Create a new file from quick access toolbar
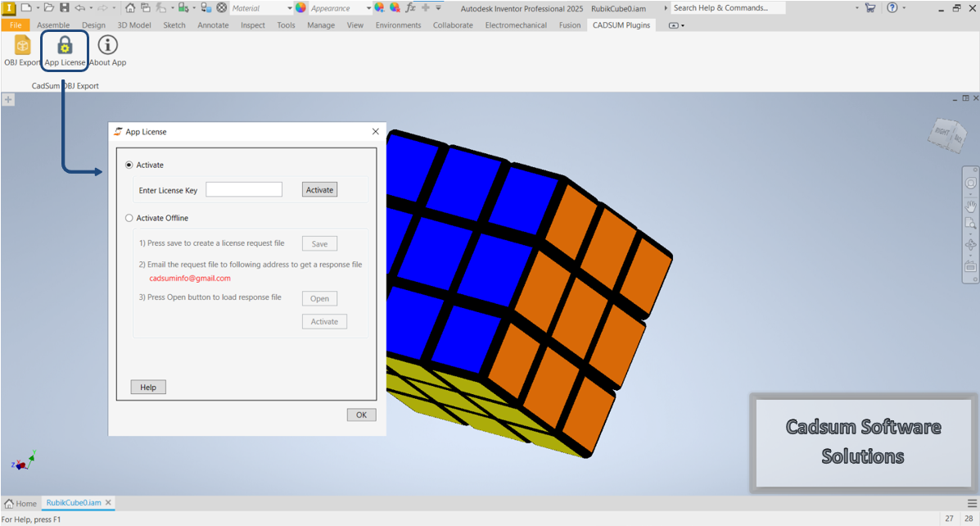 (x=26, y=8)
